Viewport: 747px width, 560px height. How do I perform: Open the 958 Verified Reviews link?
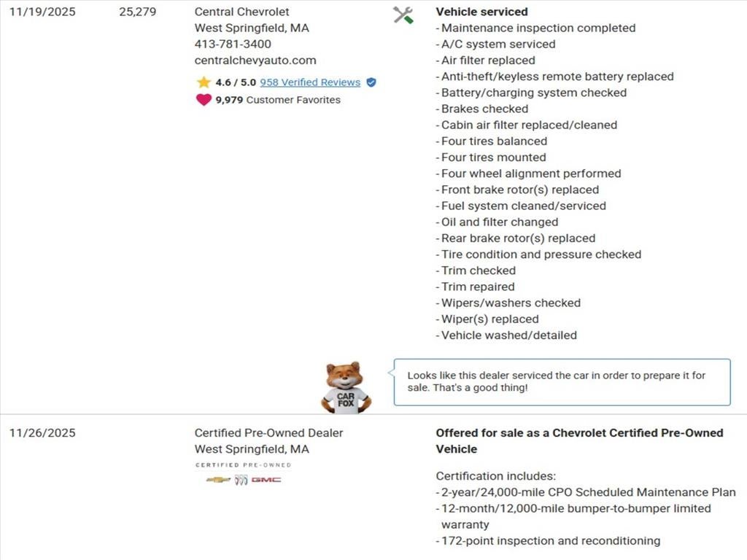coord(310,82)
